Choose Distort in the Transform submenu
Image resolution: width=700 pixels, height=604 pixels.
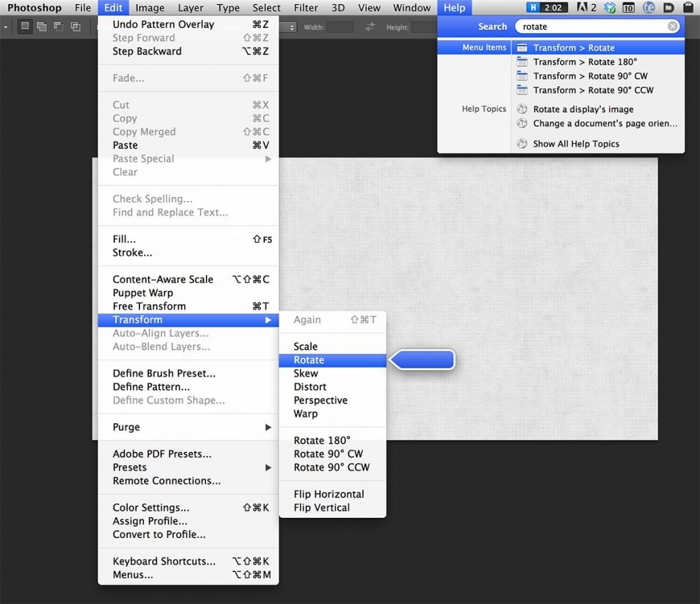coord(332,387)
